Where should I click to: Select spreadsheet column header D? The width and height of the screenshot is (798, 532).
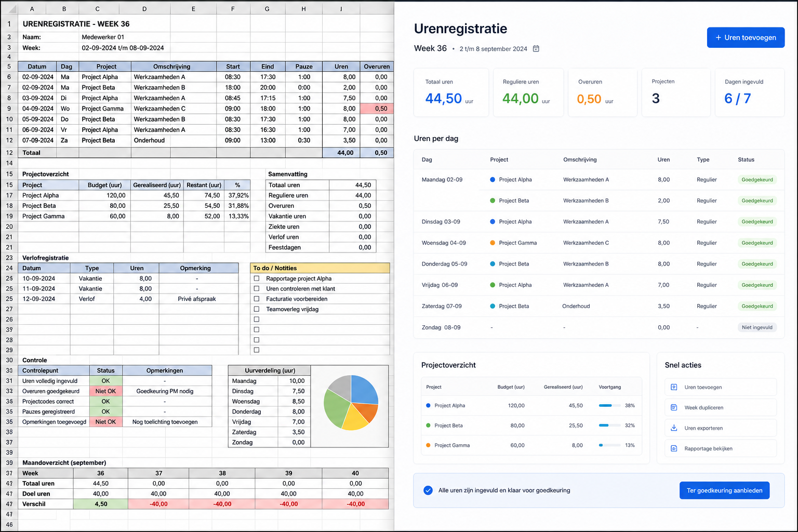click(x=144, y=9)
